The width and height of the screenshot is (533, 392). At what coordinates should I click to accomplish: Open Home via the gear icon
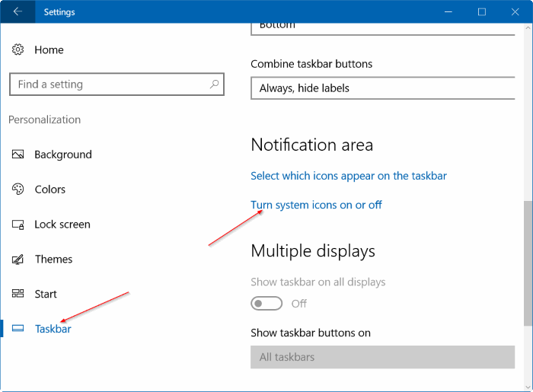[18, 49]
